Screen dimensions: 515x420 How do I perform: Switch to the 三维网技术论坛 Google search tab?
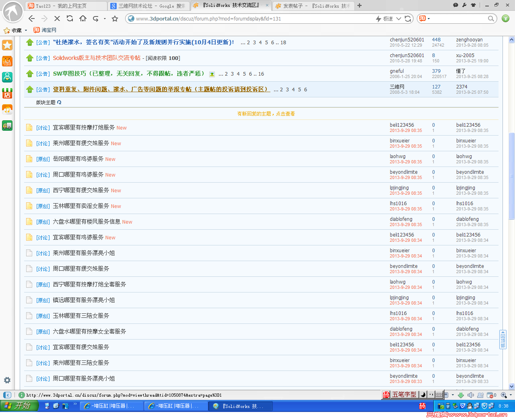(148, 6)
